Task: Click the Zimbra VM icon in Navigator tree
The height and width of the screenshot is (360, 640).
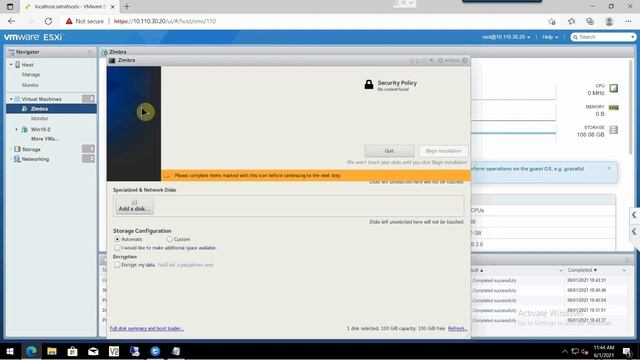Action: [x=24, y=109]
